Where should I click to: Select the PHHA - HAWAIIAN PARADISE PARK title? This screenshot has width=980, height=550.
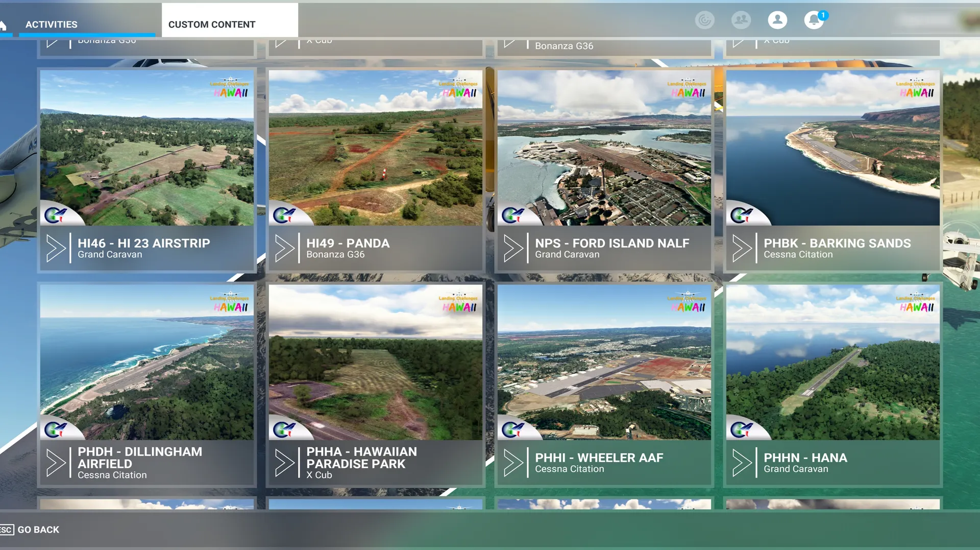pyautogui.click(x=361, y=458)
